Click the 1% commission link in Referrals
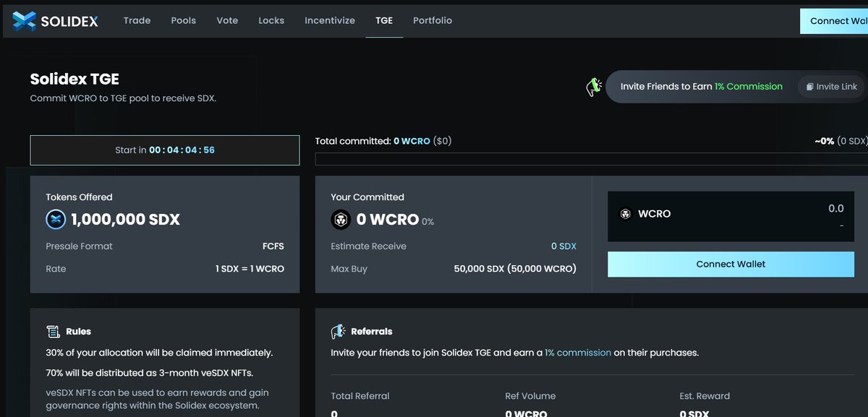 click(578, 353)
